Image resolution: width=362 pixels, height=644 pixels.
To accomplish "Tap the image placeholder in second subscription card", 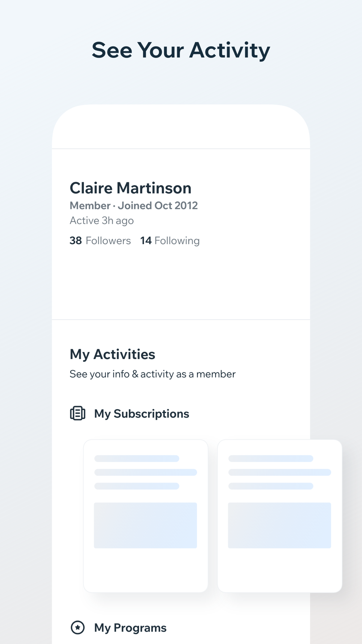I will tap(279, 525).
